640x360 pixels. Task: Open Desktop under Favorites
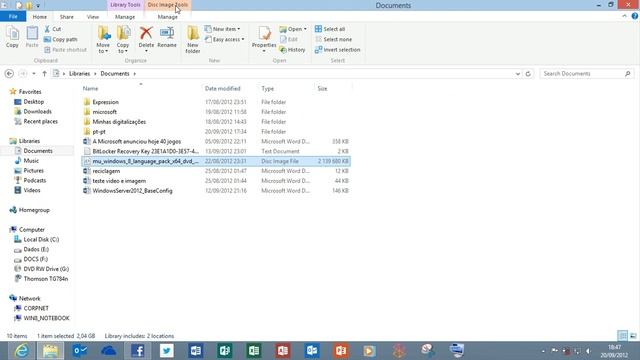33,102
